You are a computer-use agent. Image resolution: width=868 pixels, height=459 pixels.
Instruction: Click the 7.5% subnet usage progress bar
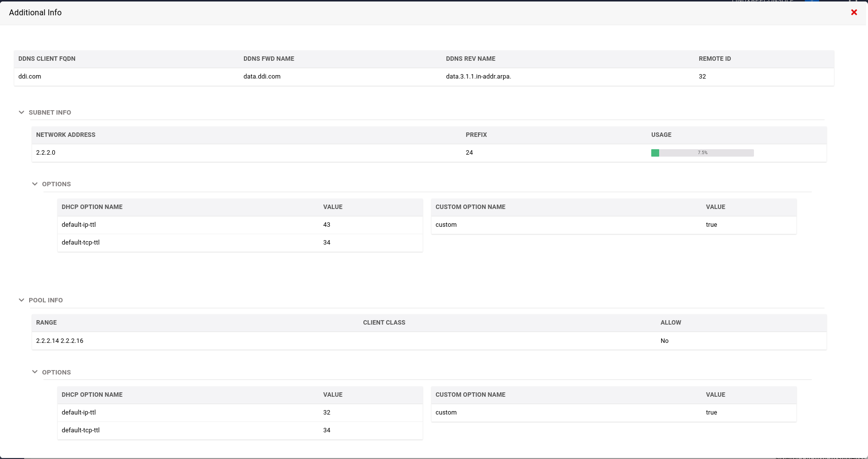coord(702,153)
